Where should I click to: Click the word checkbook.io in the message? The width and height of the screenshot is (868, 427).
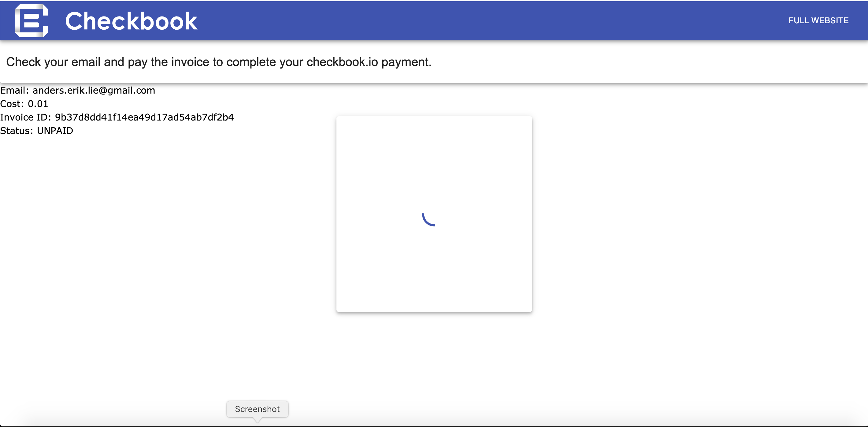(x=342, y=62)
